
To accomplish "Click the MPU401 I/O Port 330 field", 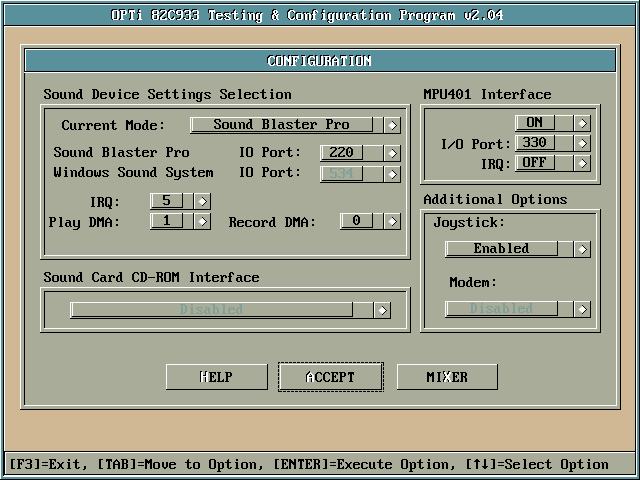I will coord(535,143).
